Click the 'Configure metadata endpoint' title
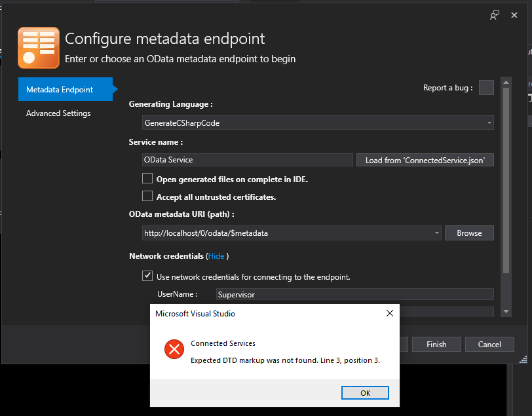The image size is (532, 416). click(x=165, y=39)
